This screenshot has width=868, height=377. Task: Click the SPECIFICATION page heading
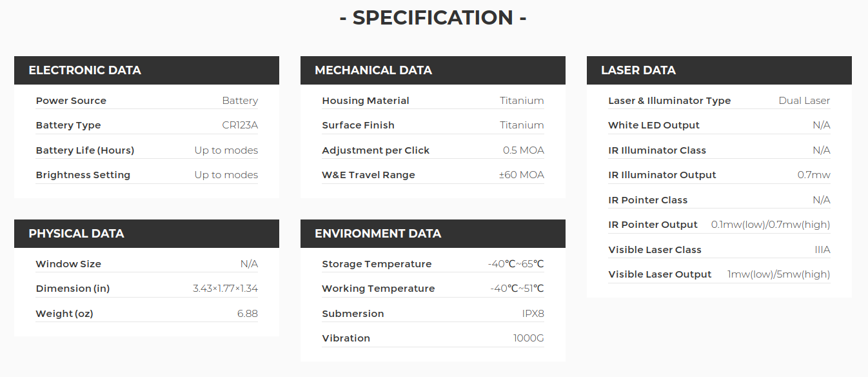coord(433,17)
